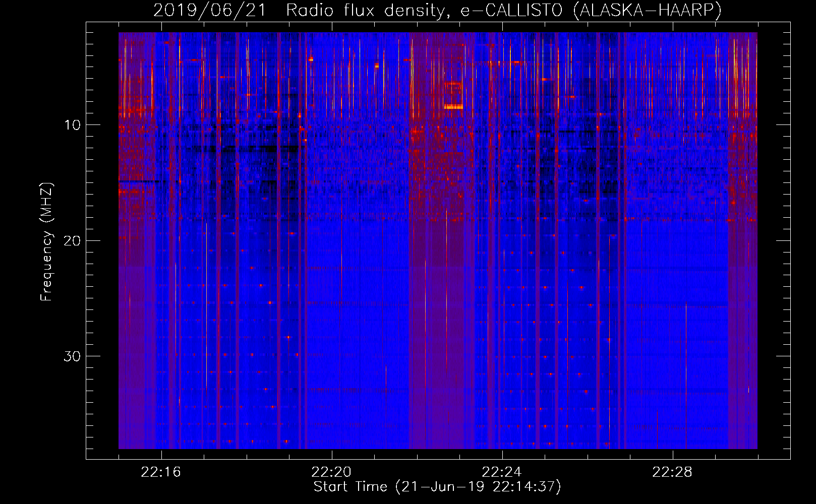This screenshot has width=816, height=504.
Task: Click the 'Frequency (MHZ)' y-axis label
Action: coord(46,242)
